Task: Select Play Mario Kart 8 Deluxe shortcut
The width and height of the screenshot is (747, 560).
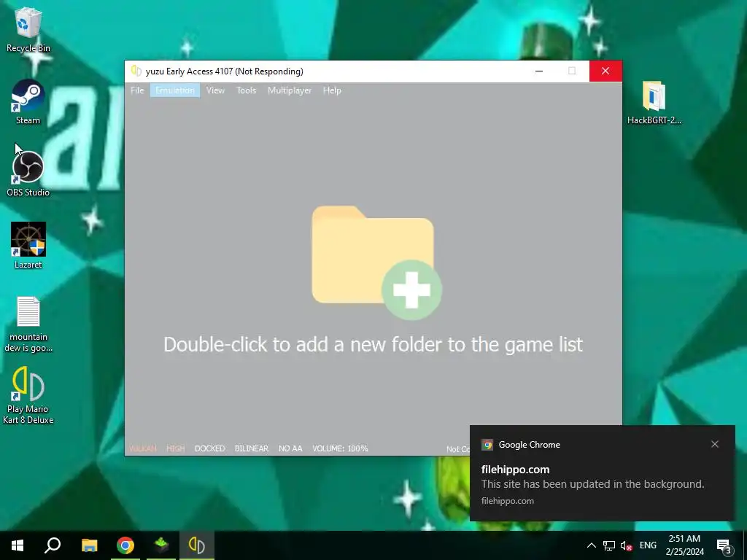Action: point(28,395)
